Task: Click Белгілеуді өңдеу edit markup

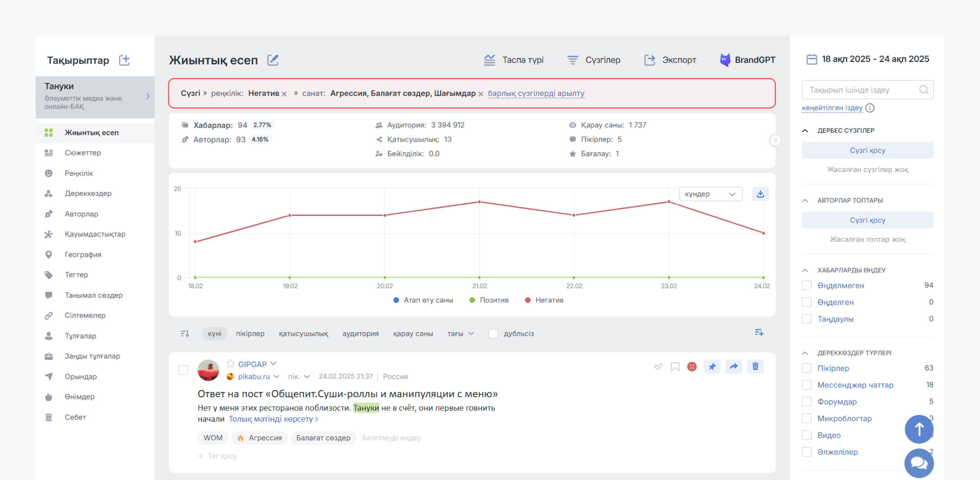Action: point(392,438)
